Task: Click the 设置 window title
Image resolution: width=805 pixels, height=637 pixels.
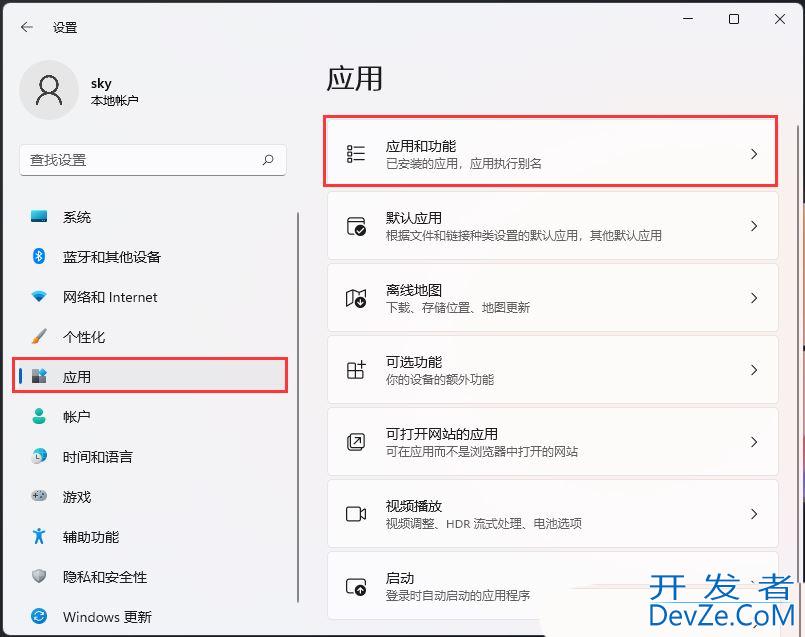Action: [65, 27]
